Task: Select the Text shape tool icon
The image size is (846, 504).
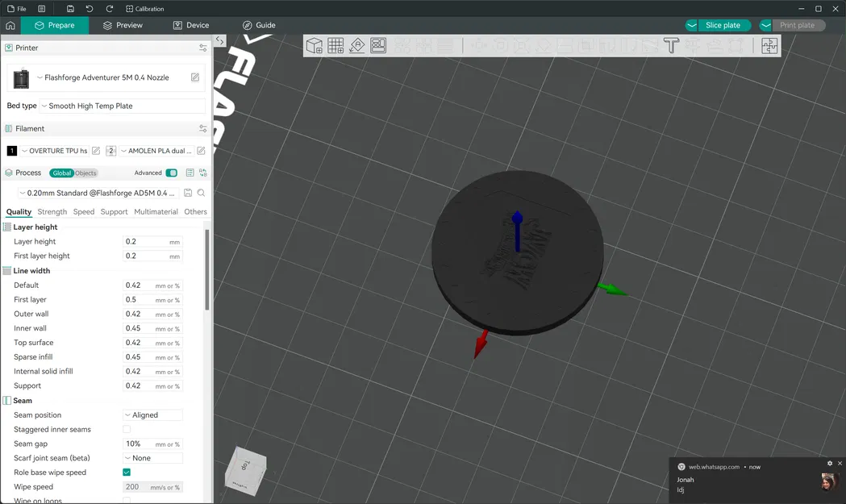Action: 671,45
